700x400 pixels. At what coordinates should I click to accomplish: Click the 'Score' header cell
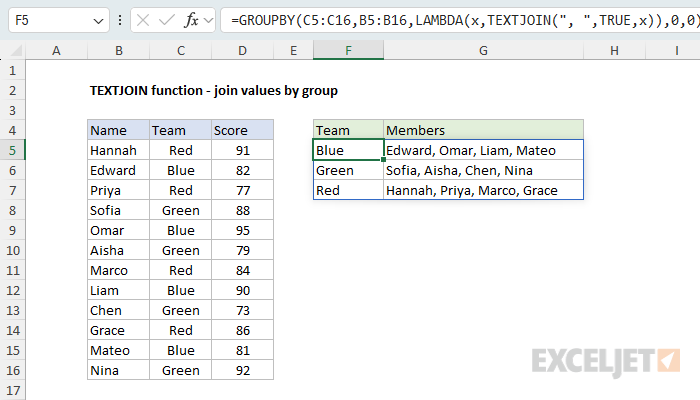click(x=242, y=130)
